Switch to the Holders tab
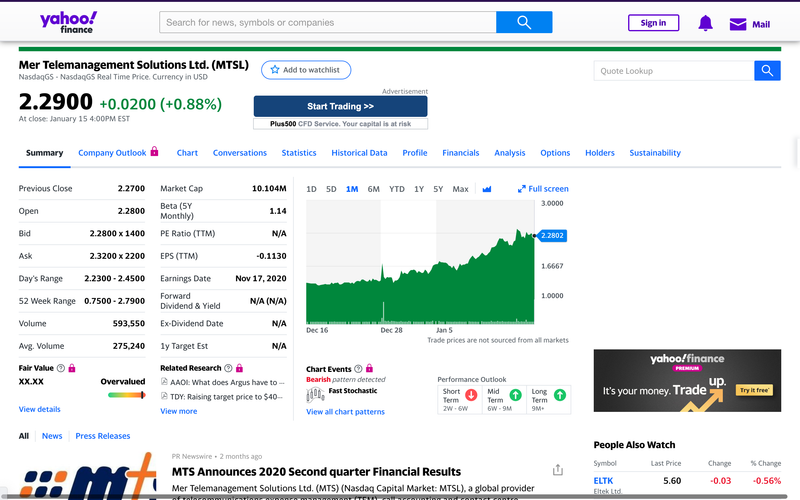 pyautogui.click(x=600, y=153)
